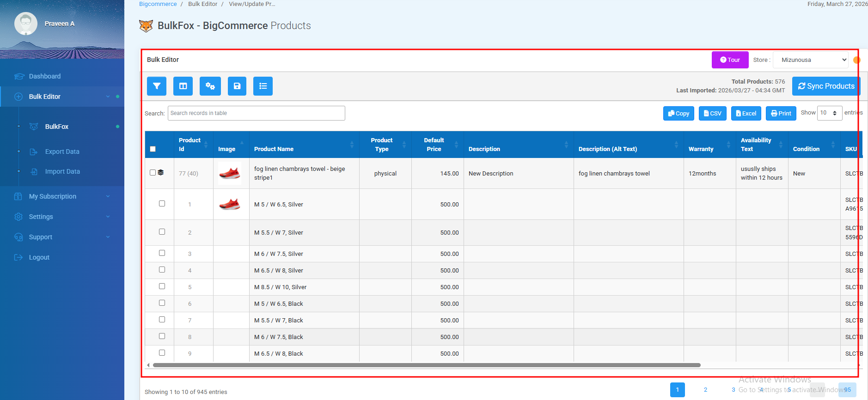Sort by Condition column arrows
Screen dimensions: 868x400
pyautogui.click(x=833, y=145)
